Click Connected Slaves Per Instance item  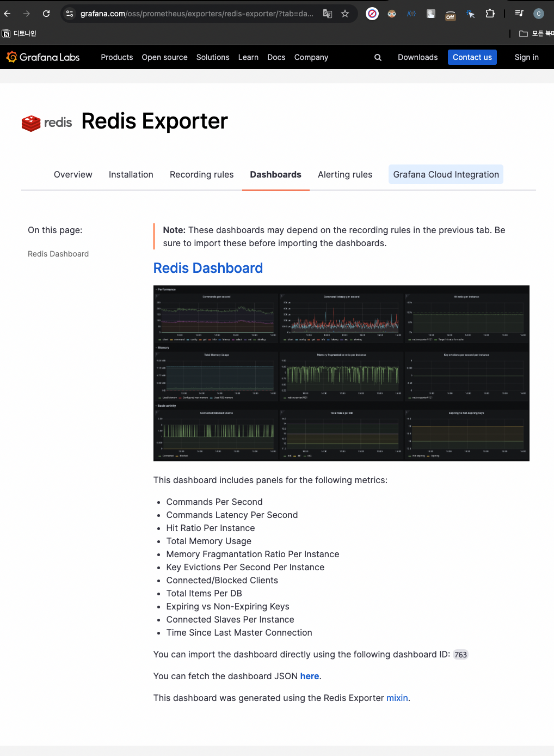(x=230, y=619)
